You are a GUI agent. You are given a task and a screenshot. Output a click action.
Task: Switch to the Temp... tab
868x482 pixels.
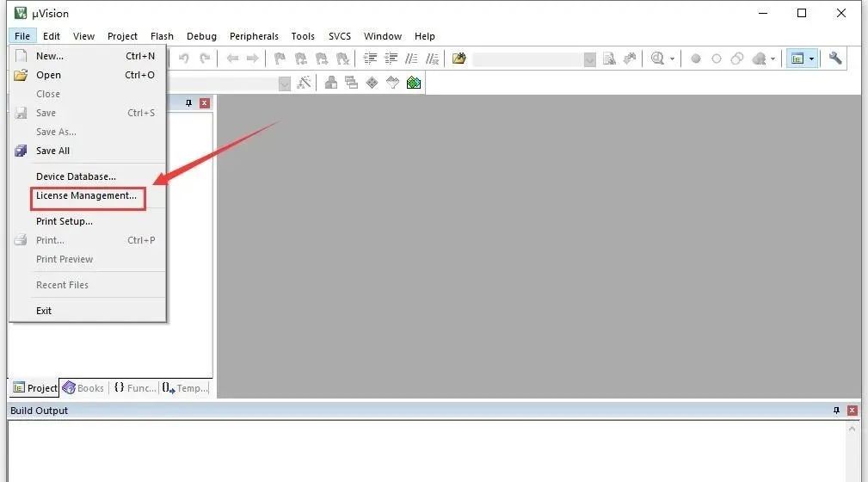pos(186,388)
